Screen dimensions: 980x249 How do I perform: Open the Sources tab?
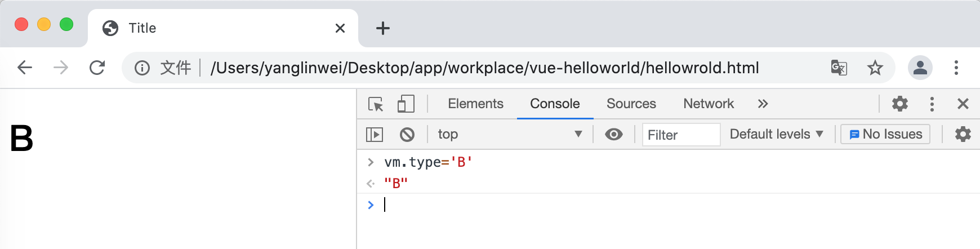[x=631, y=104]
